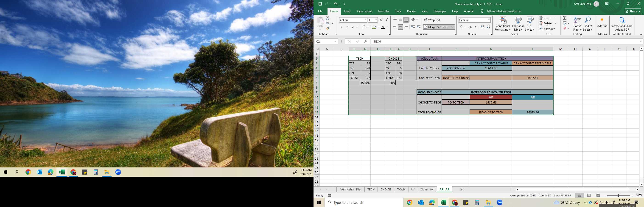
Task: Align text right
Action: 406,27
